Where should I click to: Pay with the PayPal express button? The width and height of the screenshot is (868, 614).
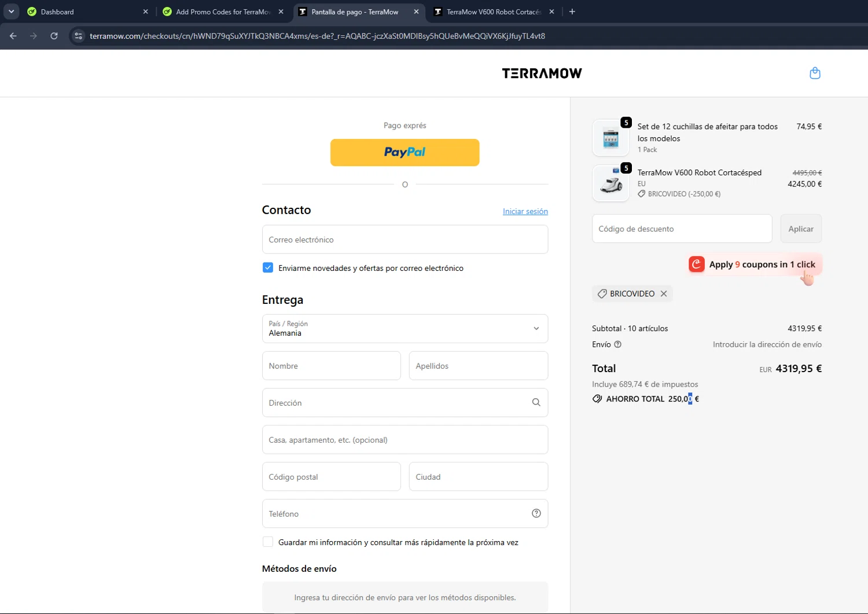(x=405, y=152)
